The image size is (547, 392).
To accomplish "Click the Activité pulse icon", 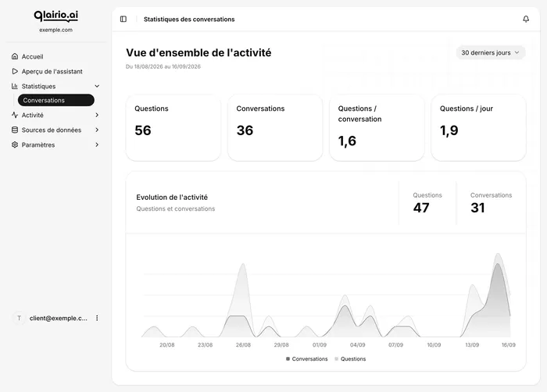I will coord(15,115).
